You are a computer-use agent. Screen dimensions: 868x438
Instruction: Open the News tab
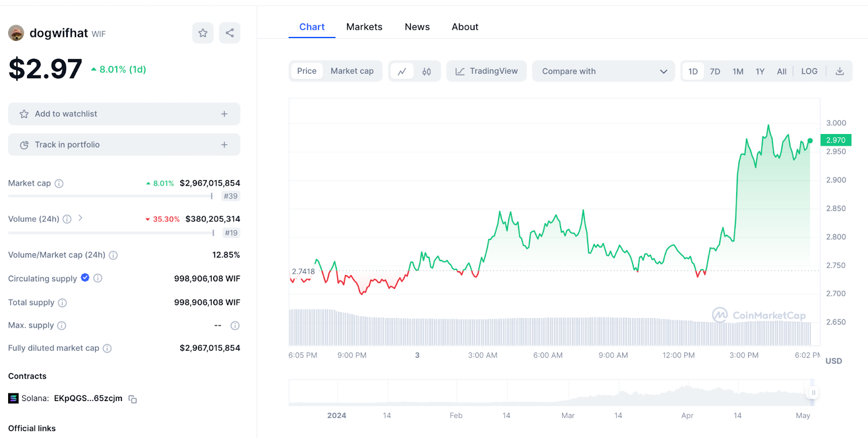pos(417,27)
